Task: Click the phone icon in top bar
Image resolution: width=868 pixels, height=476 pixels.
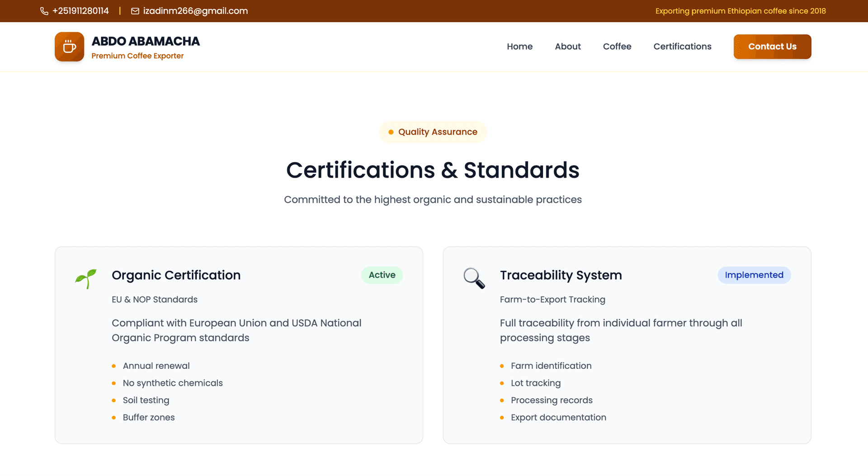Action: 44,11
